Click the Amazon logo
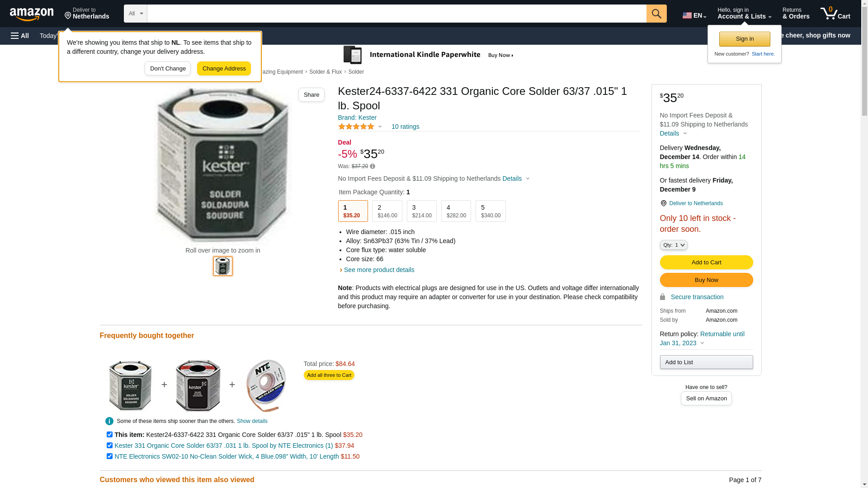This screenshot has width=868, height=488. [32, 14]
